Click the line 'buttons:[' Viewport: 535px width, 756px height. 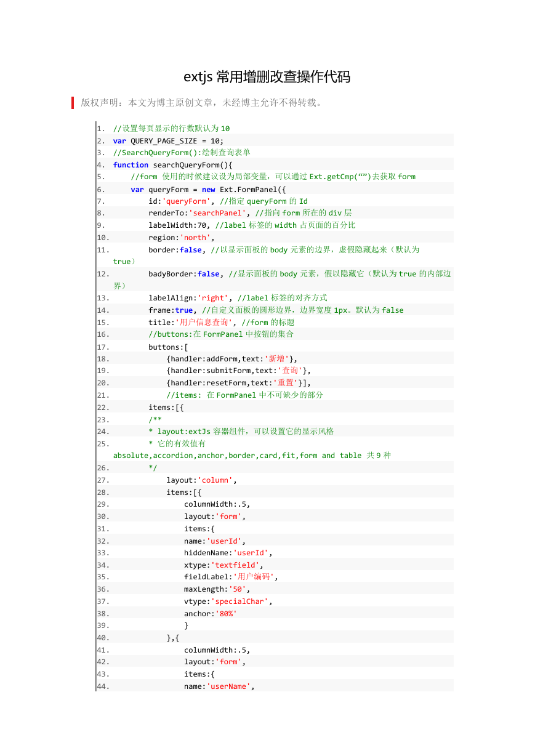pyautogui.click(x=168, y=346)
